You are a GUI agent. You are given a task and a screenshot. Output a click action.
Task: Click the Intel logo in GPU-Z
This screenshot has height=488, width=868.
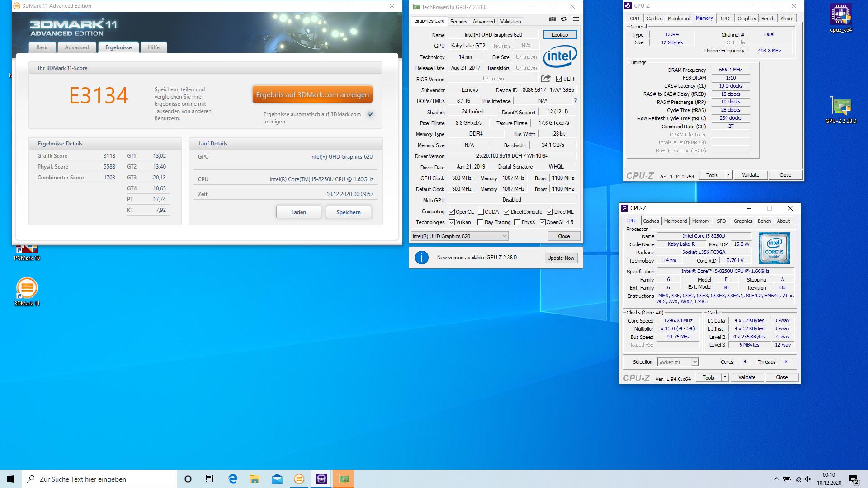(x=560, y=56)
